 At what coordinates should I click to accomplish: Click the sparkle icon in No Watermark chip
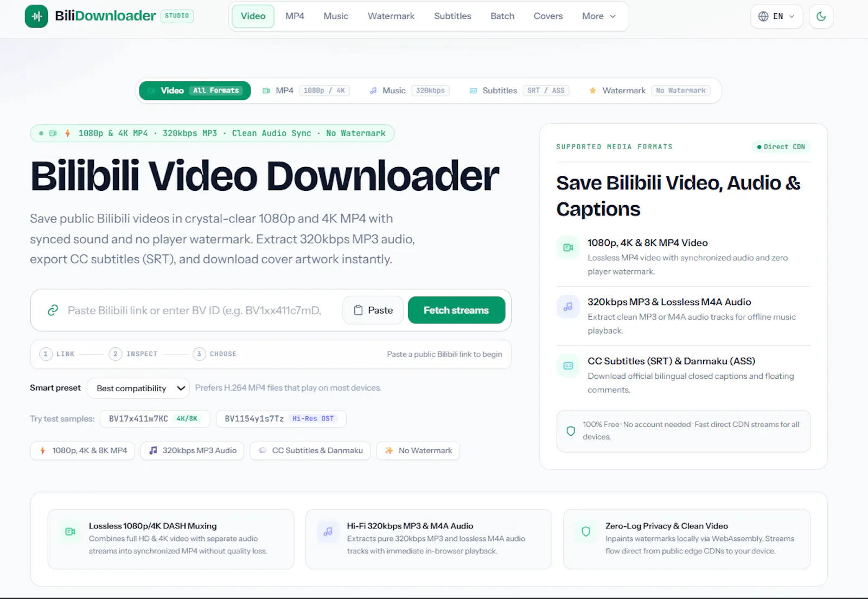389,451
